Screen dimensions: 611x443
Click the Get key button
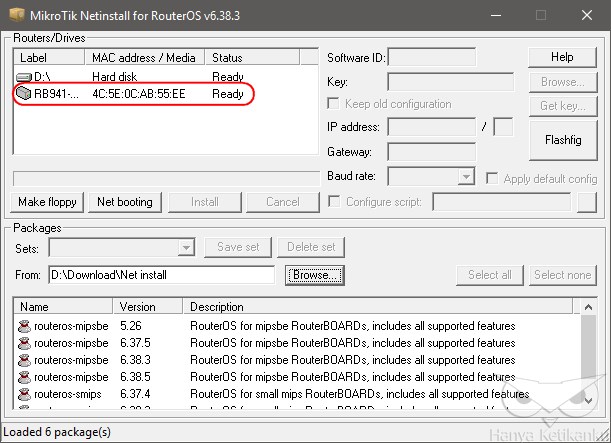pyautogui.click(x=563, y=106)
